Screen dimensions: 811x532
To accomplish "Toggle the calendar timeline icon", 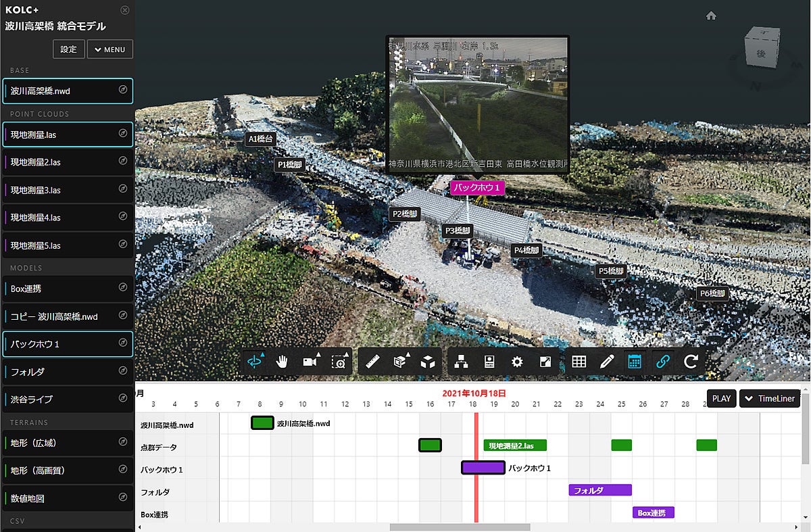I will pyautogui.click(x=634, y=362).
